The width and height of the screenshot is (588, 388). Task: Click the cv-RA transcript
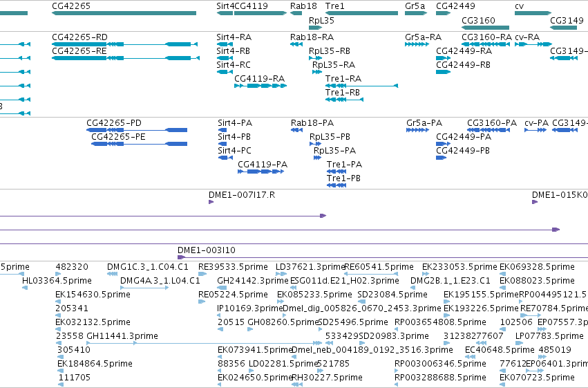coord(533,44)
